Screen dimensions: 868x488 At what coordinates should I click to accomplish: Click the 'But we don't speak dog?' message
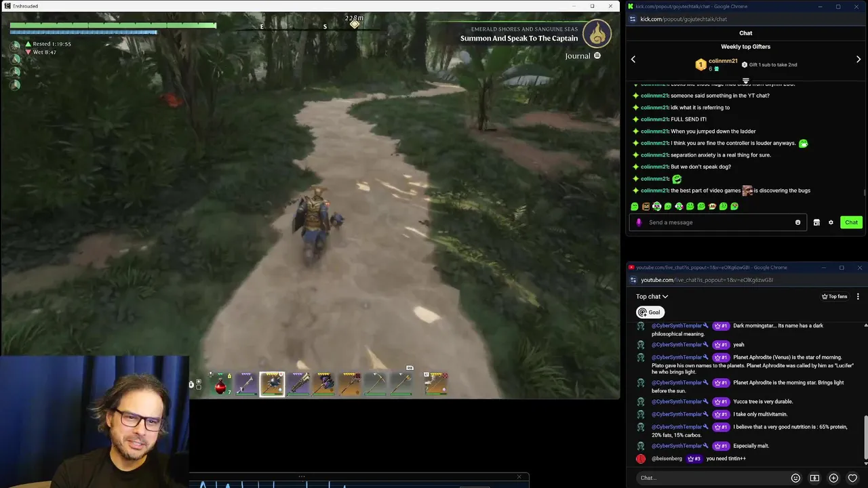pos(701,167)
